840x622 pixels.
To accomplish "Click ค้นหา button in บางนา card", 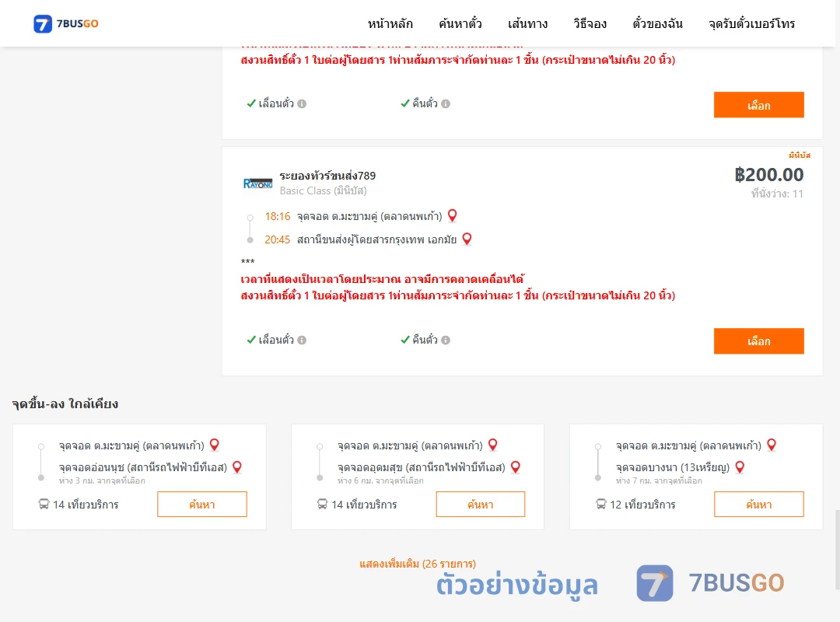I will [758, 504].
